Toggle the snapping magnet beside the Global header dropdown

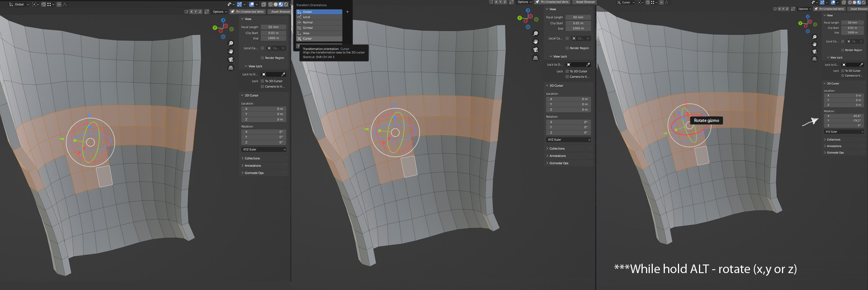44,5
